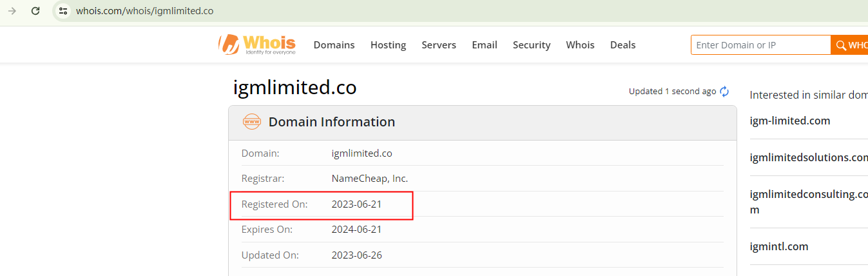Open igm-limited.com suggestion

point(790,121)
